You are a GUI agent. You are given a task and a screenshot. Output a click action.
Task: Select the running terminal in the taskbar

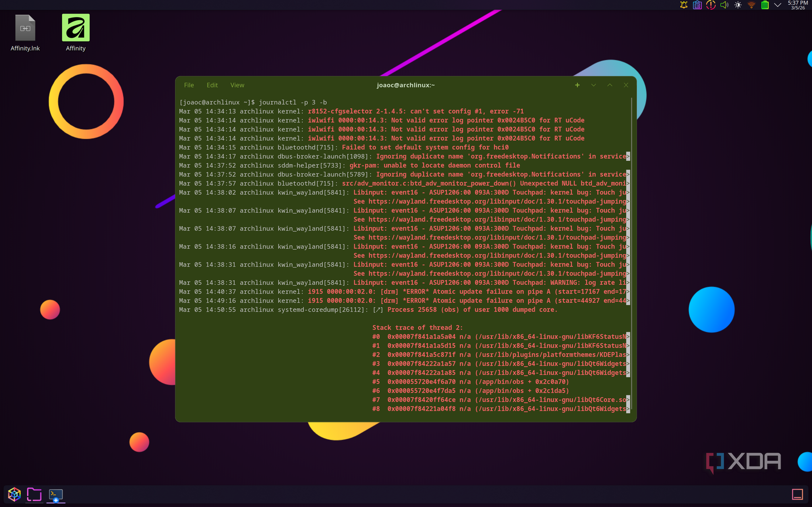[x=55, y=494]
